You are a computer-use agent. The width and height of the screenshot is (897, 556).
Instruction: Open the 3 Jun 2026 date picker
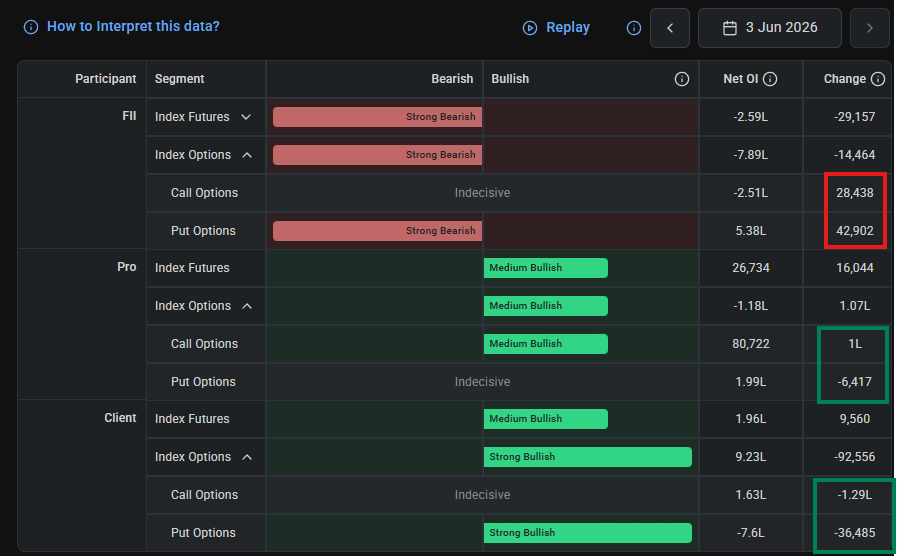point(770,27)
